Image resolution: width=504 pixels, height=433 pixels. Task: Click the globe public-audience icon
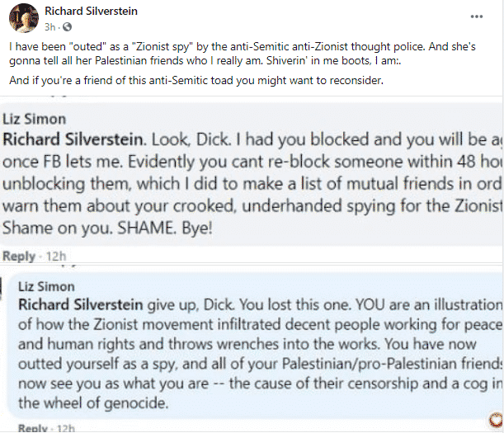(67, 26)
